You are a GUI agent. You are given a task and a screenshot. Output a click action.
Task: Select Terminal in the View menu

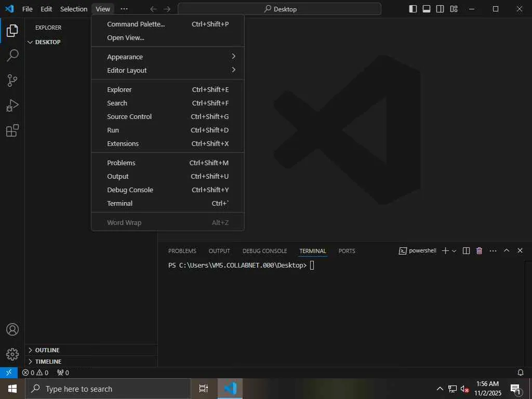(x=168, y=204)
